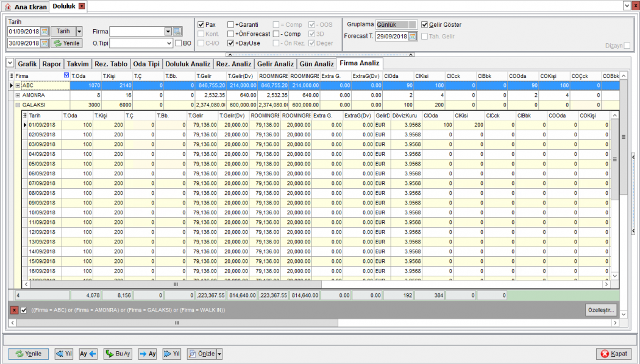Click the inner grid's scroll-right arrow
The image size is (640, 364).
click(x=606, y=284)
